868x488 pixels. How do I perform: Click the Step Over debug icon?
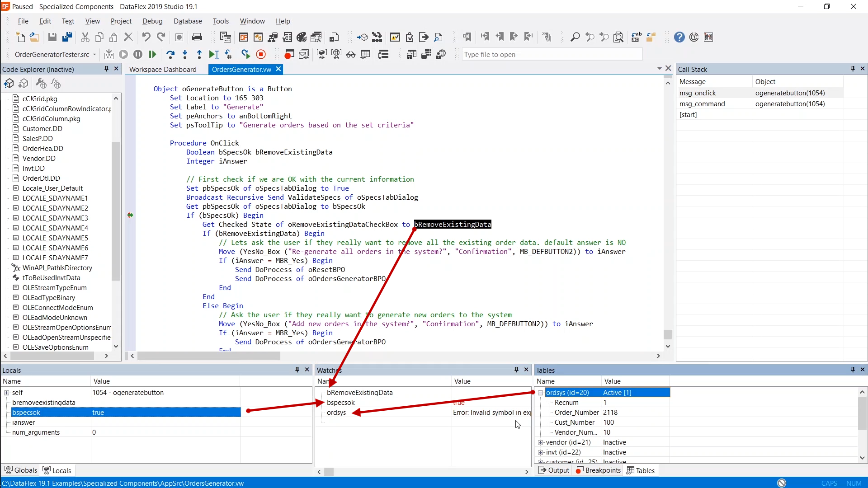tap(170, 55)
